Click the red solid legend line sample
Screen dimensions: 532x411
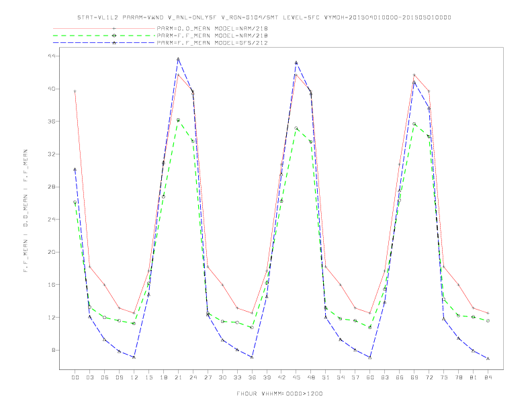(x=104, y=28)
